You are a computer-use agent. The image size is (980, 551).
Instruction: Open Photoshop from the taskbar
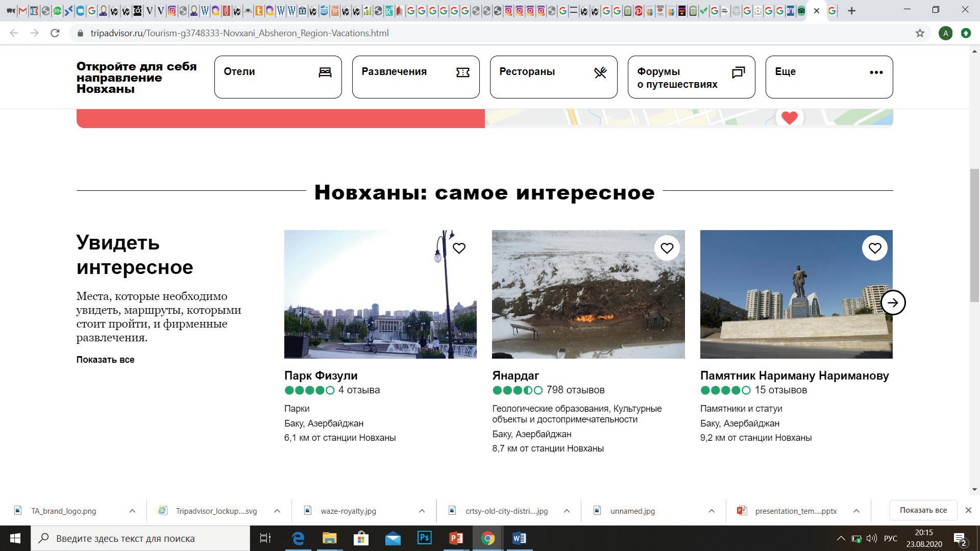(x=424, y=538)
